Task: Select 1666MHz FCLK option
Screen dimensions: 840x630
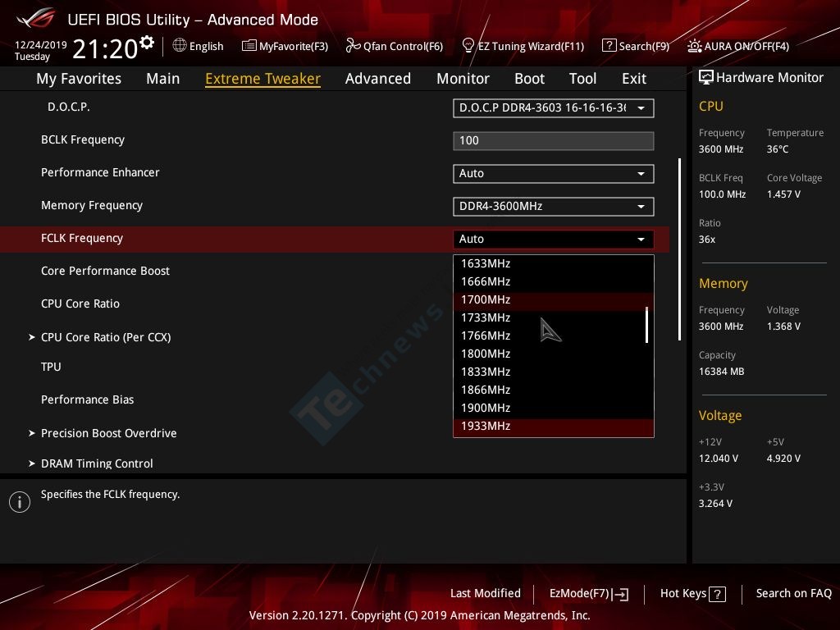Action: [550, 281]
